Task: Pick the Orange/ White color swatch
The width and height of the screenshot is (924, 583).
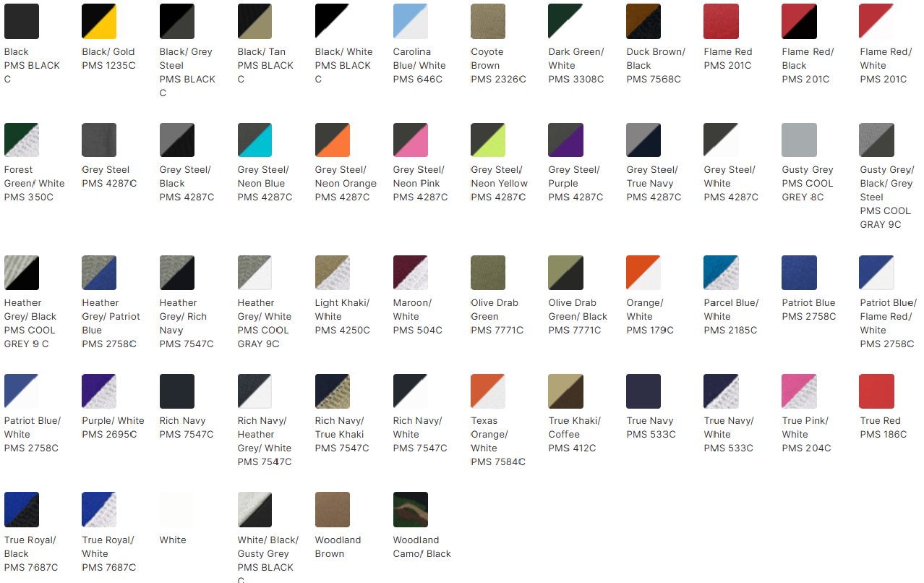Action: pyautogui.click(x=643, y=273)
